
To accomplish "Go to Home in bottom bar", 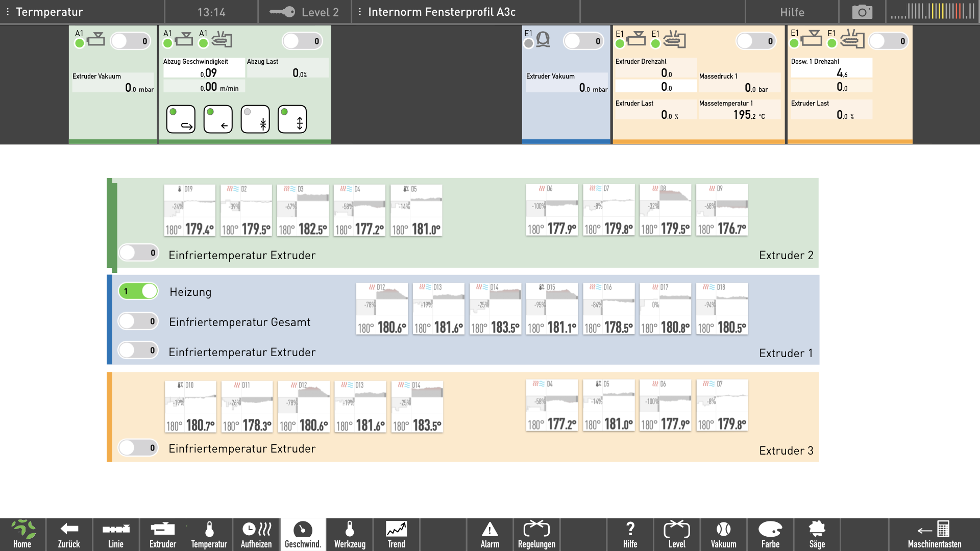I will [22, 535].
